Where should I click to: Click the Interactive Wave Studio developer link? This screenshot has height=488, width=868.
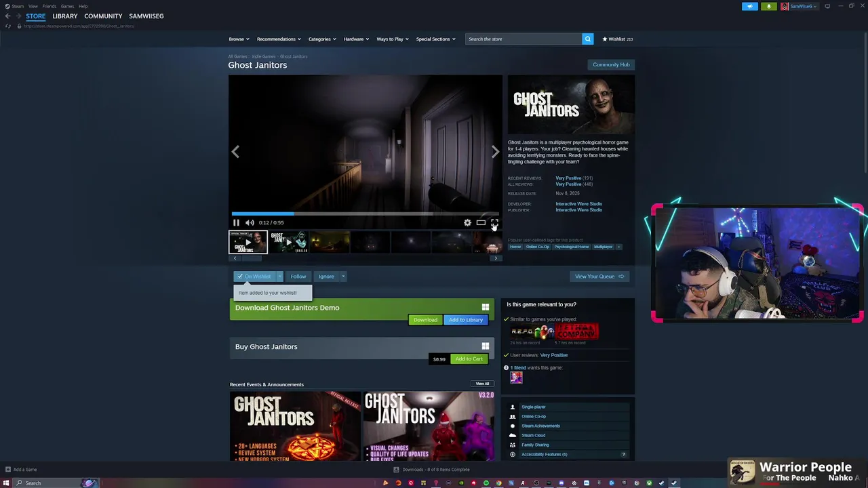click(x=578, y=203)
